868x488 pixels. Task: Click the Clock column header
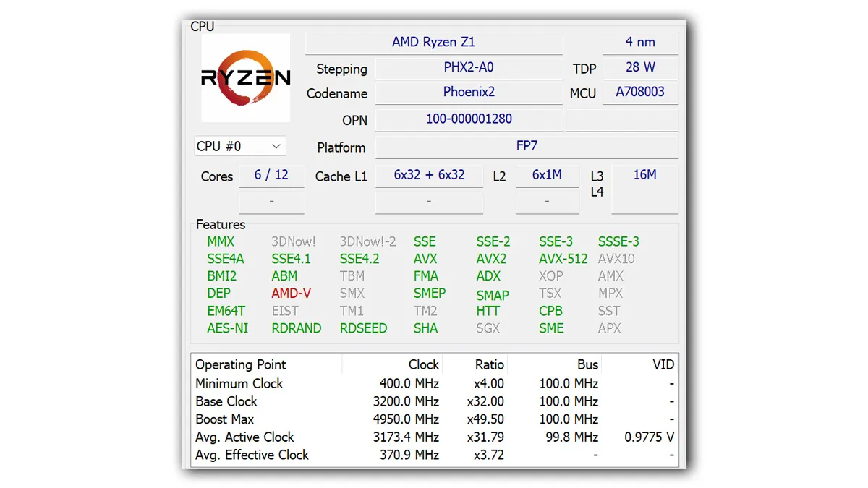(x=424, y=365)
